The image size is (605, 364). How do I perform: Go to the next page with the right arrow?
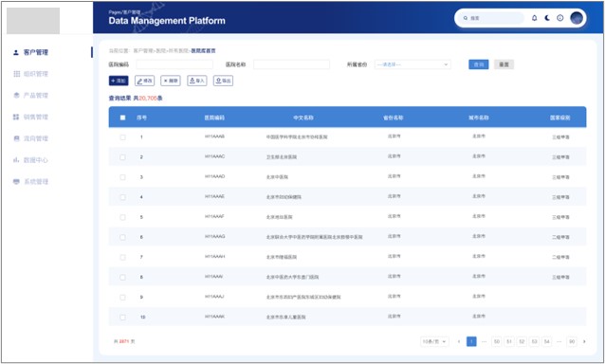[584, 341]
